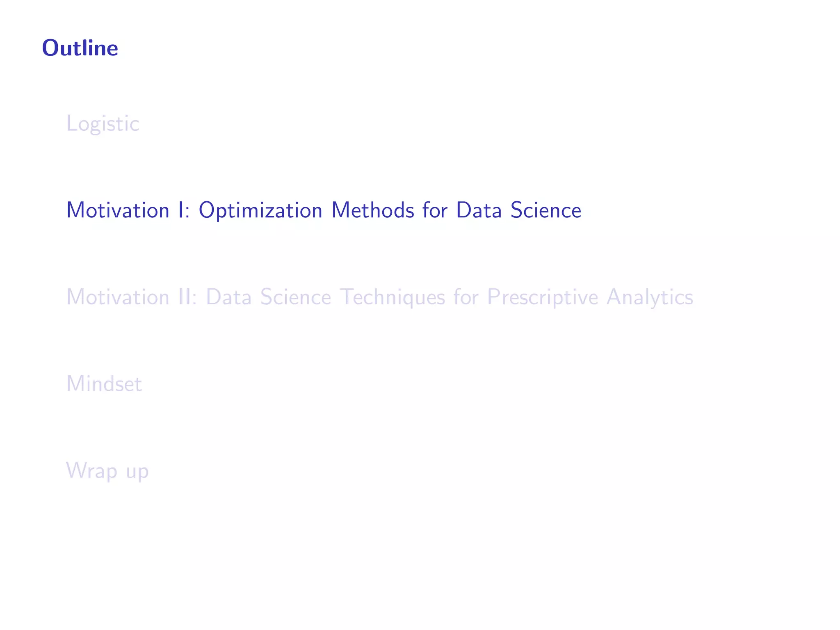Navigate to the Wrap up section
This screenshot has height=630, width=840.
pos(107,470)
